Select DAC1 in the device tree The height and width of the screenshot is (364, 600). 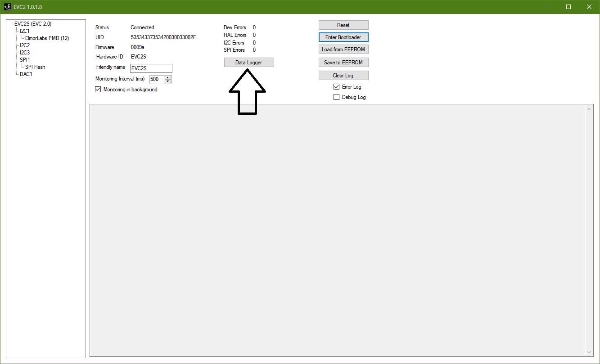click(26, 74)
